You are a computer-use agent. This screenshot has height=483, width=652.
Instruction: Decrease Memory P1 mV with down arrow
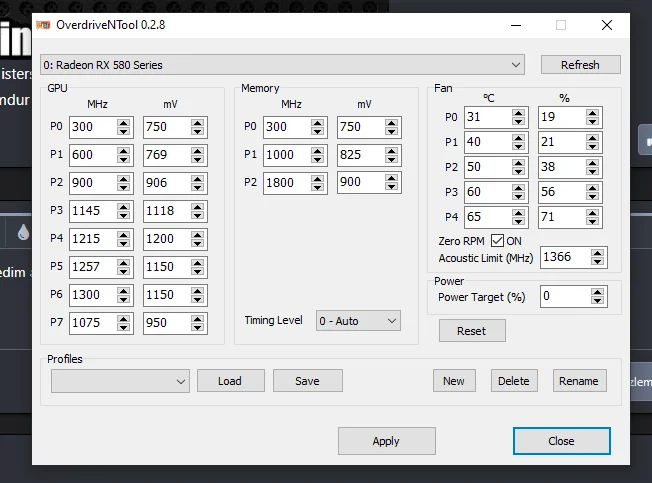[391, 159]
